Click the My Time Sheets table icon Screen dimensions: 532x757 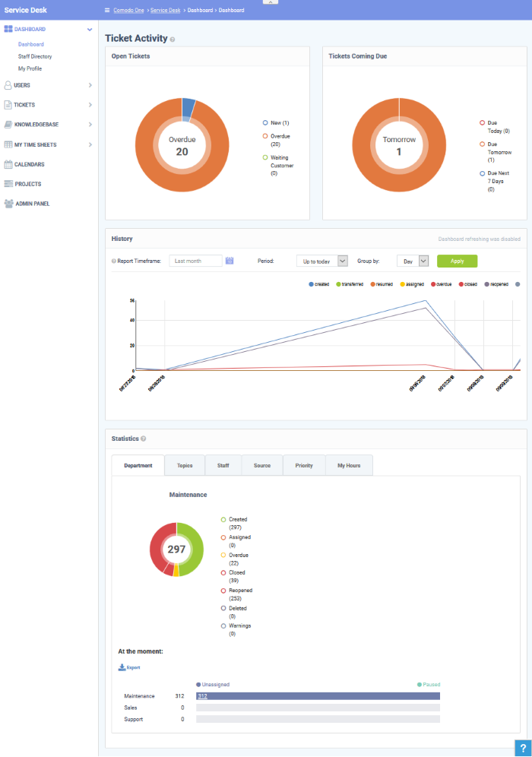[8, 144]
